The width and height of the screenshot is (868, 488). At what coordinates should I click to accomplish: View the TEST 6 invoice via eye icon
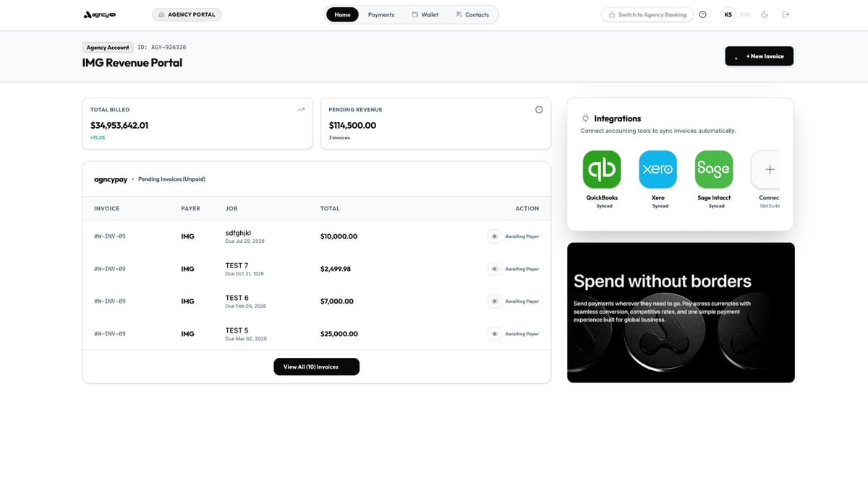point(495,301)
